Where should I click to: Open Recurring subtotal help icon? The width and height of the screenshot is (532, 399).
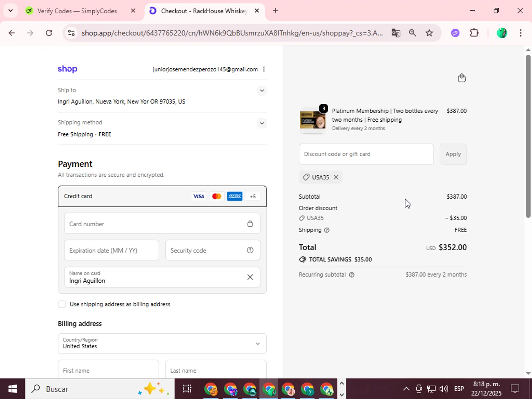[x=352, y=275]
